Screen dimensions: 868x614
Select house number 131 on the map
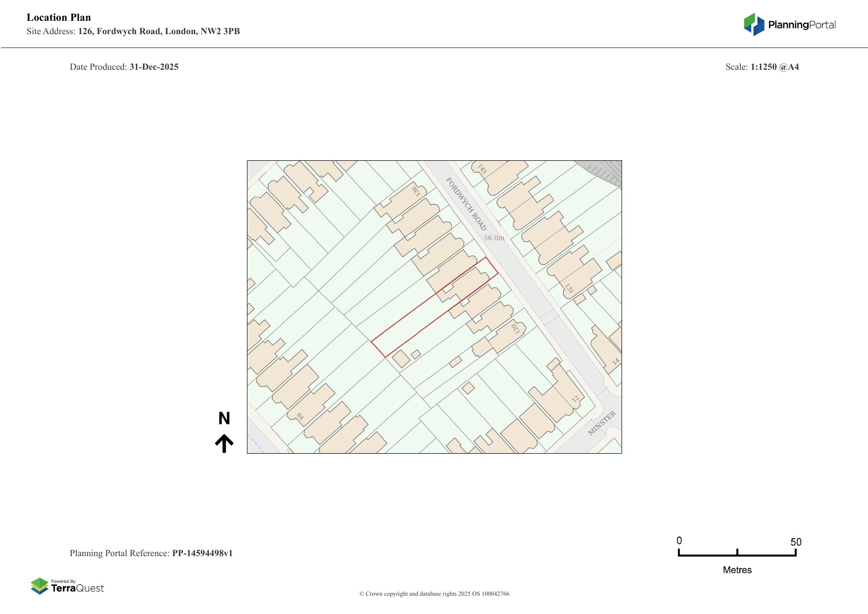569,288
